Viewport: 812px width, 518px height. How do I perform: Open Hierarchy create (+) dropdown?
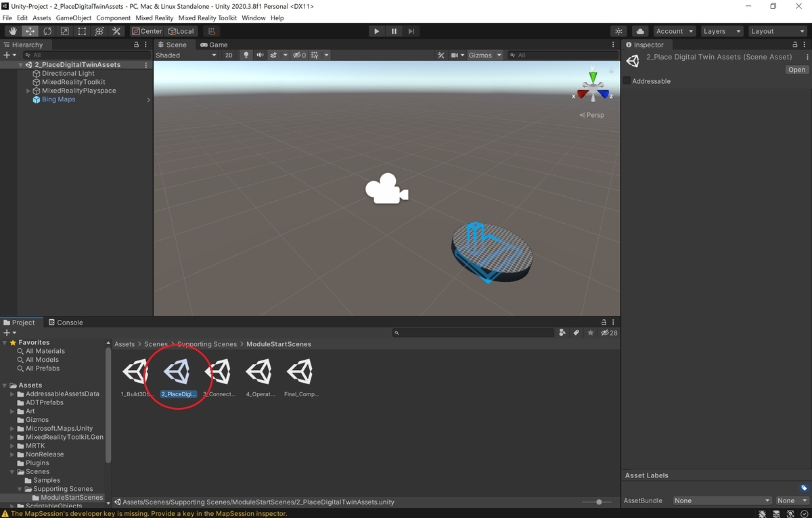click(x=9, y=55)
